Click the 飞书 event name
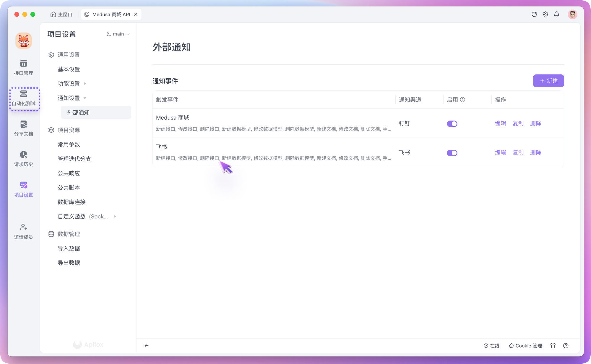 coord(162,147)
